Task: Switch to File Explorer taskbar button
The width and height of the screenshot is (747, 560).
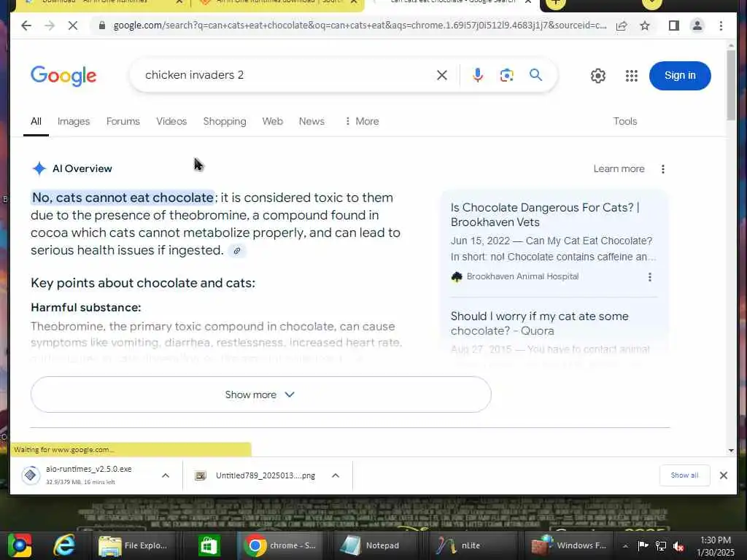Action: (x=134, y=545)
